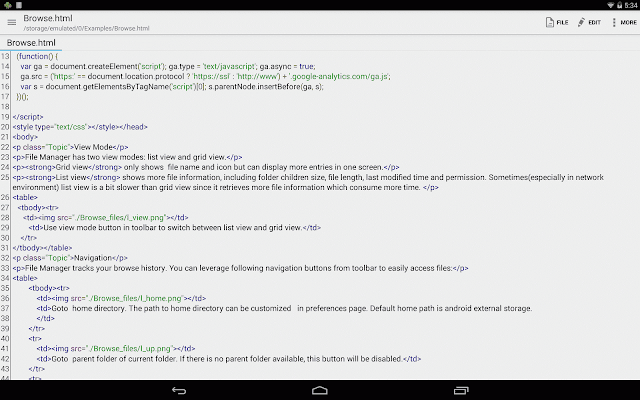Click the status bar clock showing 5:34
This screenshot has width=640, height=400.
point(631,5)
